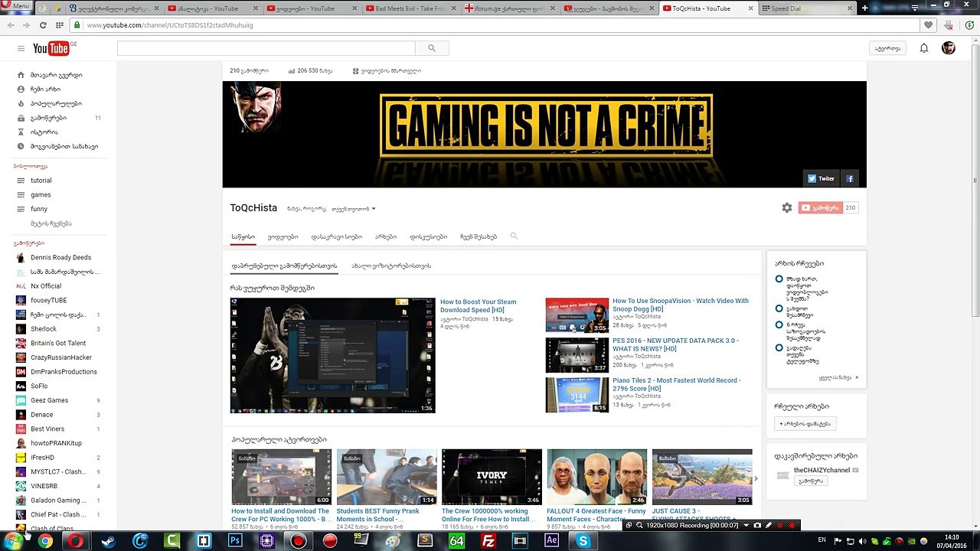Click the Home icon in the sidebar
The width and height of the screenshot is (980, 551).
21,75
